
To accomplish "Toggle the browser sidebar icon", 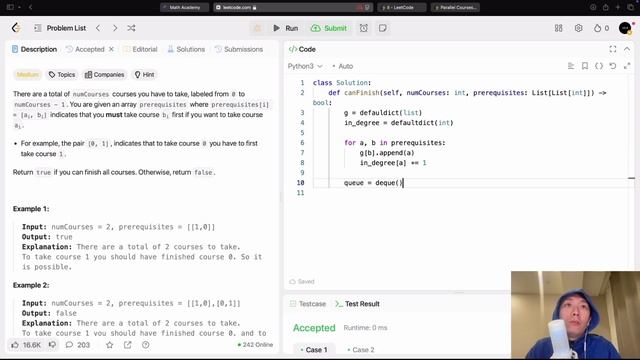I will (10, 7).
